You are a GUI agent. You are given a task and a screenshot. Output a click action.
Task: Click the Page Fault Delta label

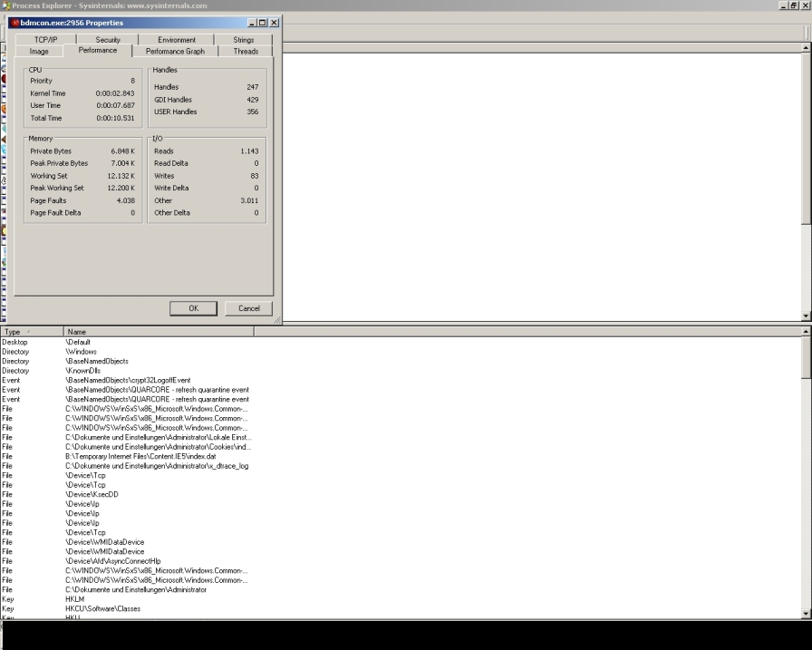(x=55, y=213)
